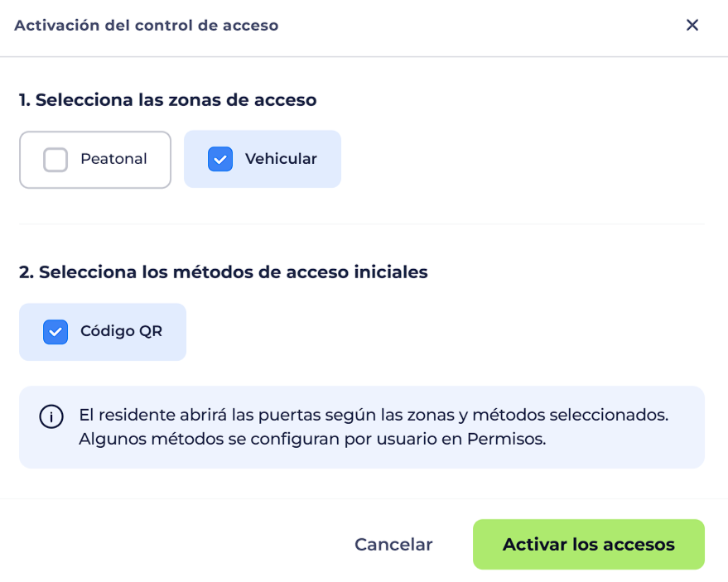Enable the Peatonal access zone
This screenshot has width=728, height=582.
[x=95, y=160]
